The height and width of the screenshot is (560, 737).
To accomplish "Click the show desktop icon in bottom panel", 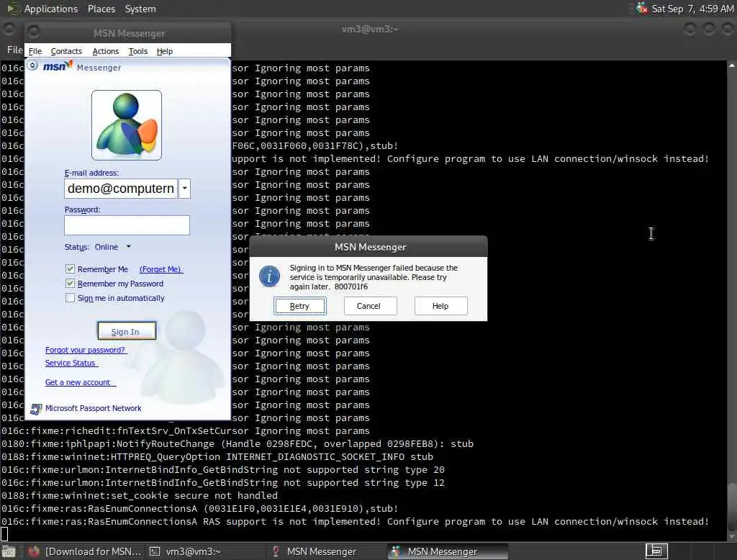I will tap(9, 551).
